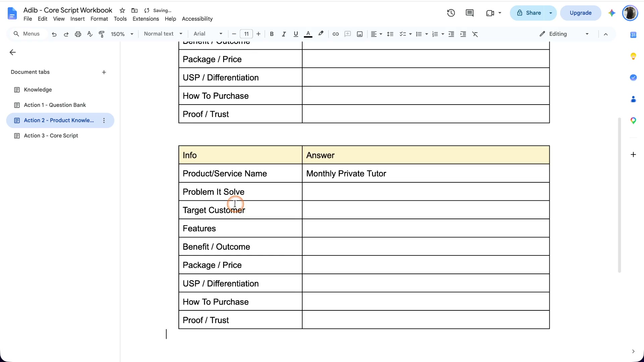
Task: Toggle italic formatting
Action: [284, 34]
